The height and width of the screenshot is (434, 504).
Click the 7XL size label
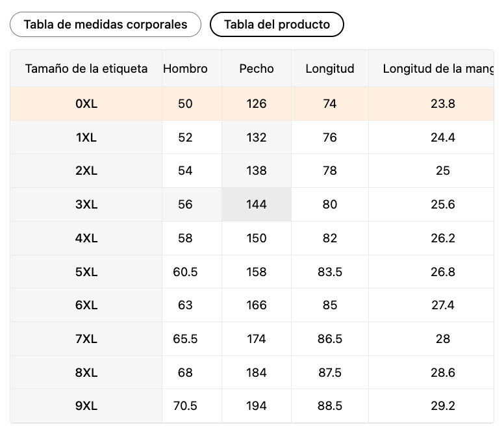[x=86, y=339]
